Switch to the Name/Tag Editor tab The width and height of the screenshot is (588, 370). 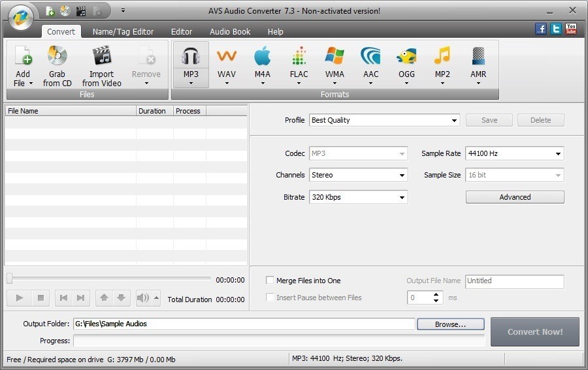(x=123, y=31)
